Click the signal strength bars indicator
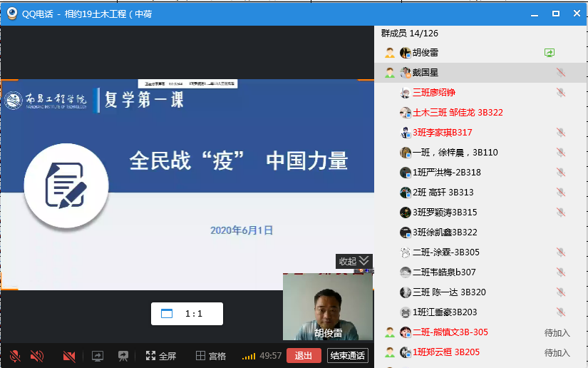 pos(249,356)
